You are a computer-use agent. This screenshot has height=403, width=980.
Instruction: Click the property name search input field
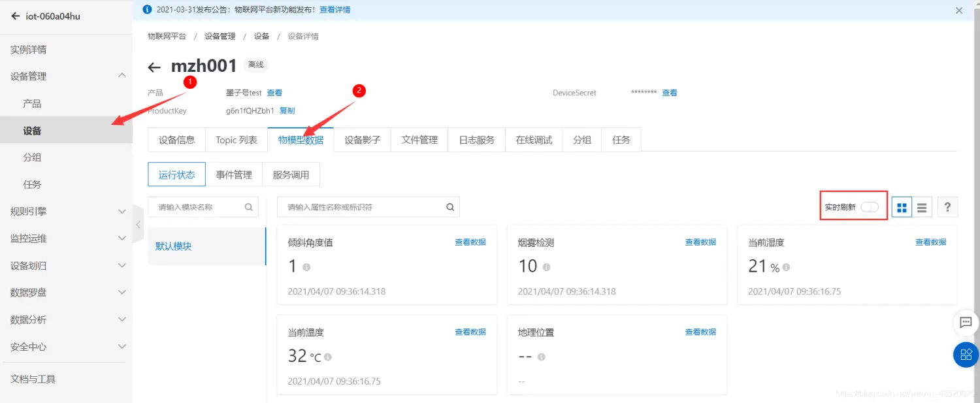363,207
